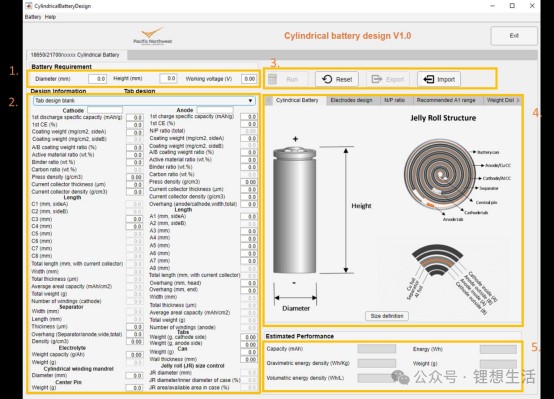554x399 pixels.
Task: Switch to the Electrodes design tab
Action: pyautogui.click(x=351, y=100)
